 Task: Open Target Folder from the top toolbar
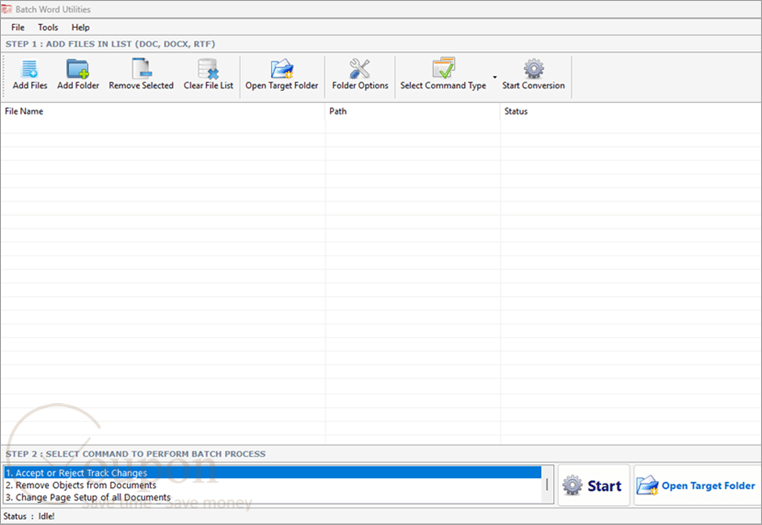(x=282, y=74)
